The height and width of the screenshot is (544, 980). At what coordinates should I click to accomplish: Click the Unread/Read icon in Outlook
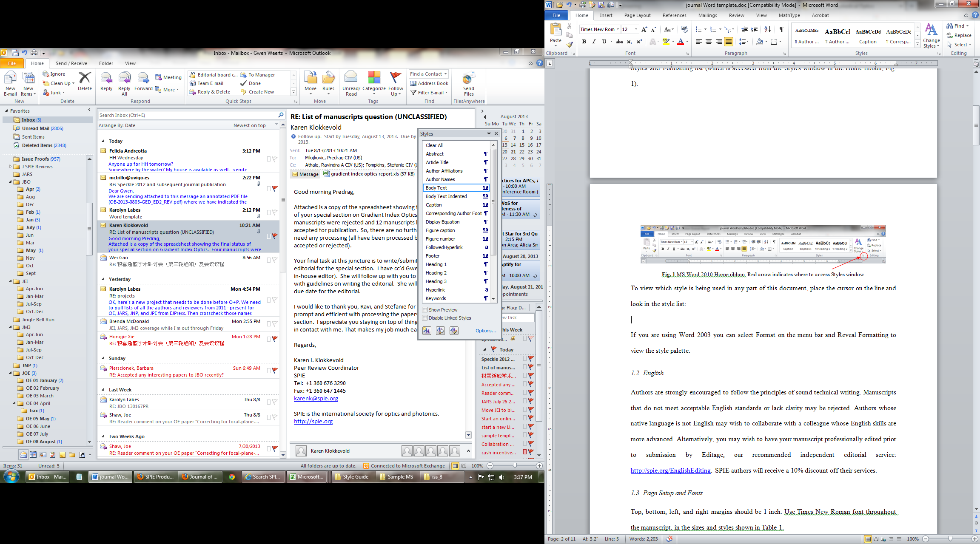[x=351, y=84]
